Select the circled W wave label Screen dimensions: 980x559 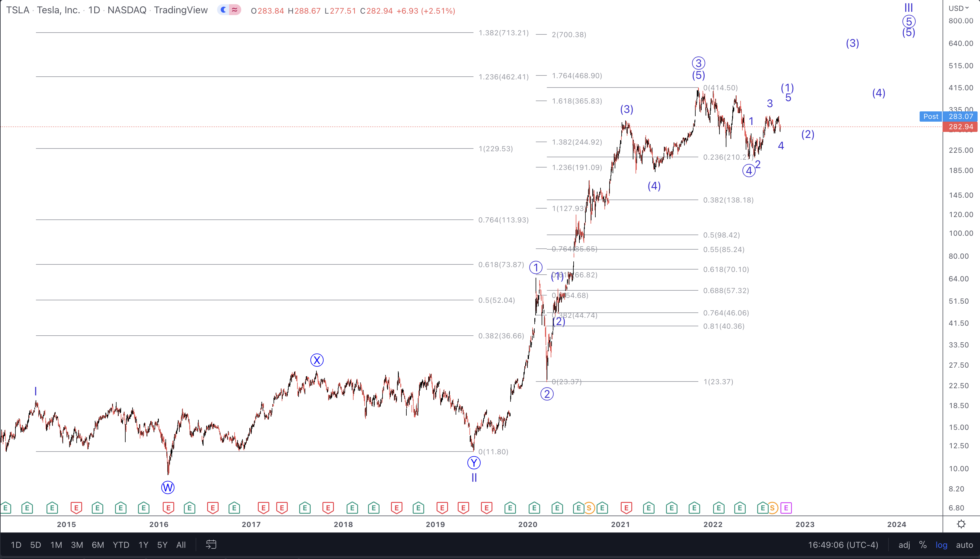click(x=168, y=487)
